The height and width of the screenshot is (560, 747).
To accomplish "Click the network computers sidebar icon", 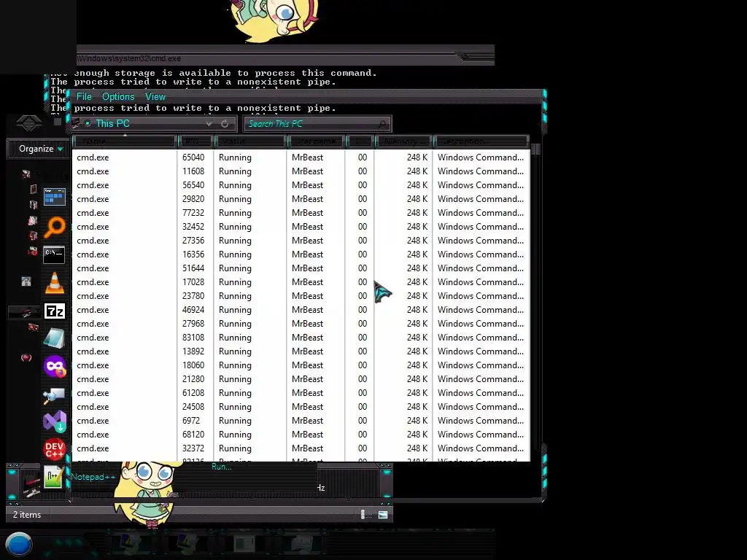I will point(54,395).
